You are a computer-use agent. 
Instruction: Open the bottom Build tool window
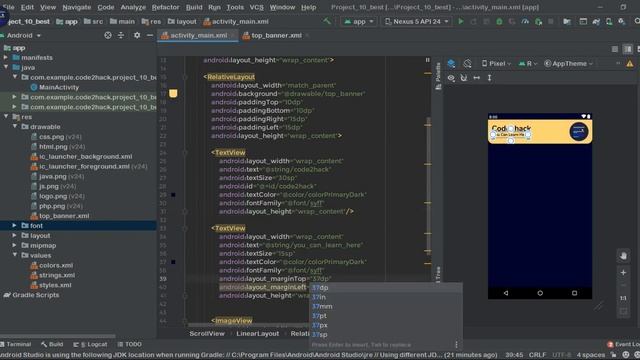point(52,344)
